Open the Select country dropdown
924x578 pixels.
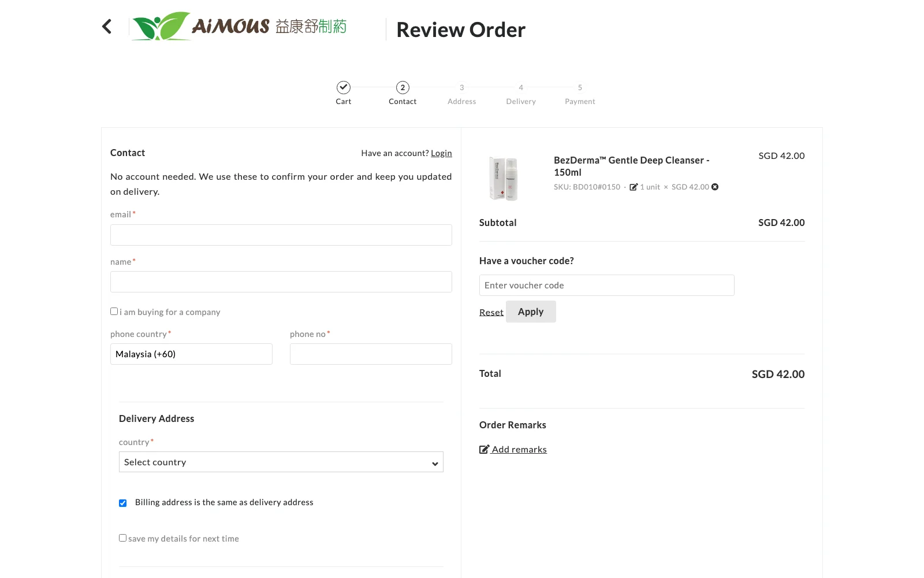(281, 462)
